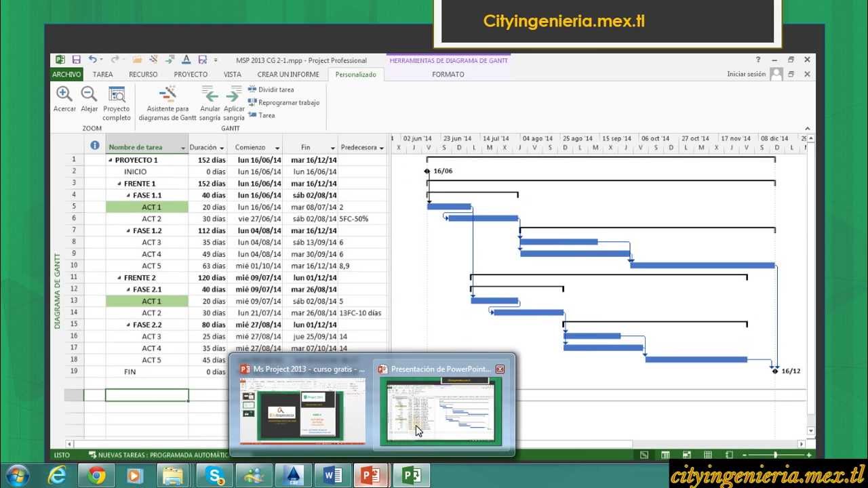
Task: Switch to resource sheet view in status bar
Action: [708, 455]
